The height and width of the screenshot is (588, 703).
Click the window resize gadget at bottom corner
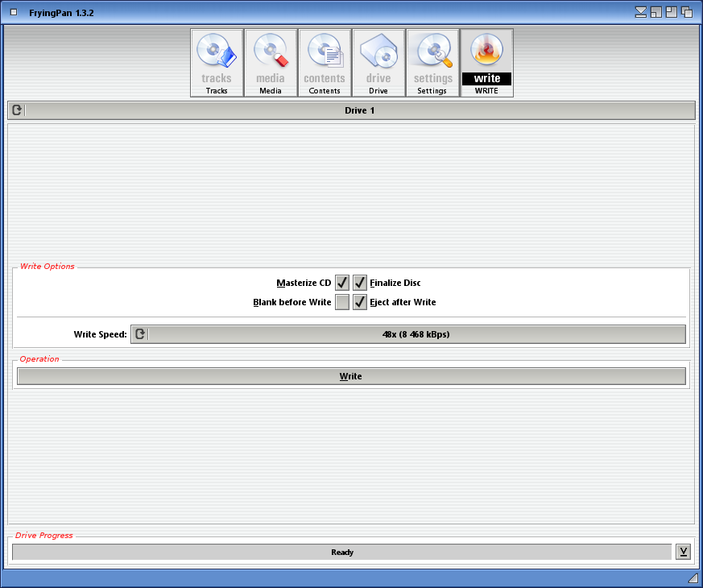coord(693,578)
